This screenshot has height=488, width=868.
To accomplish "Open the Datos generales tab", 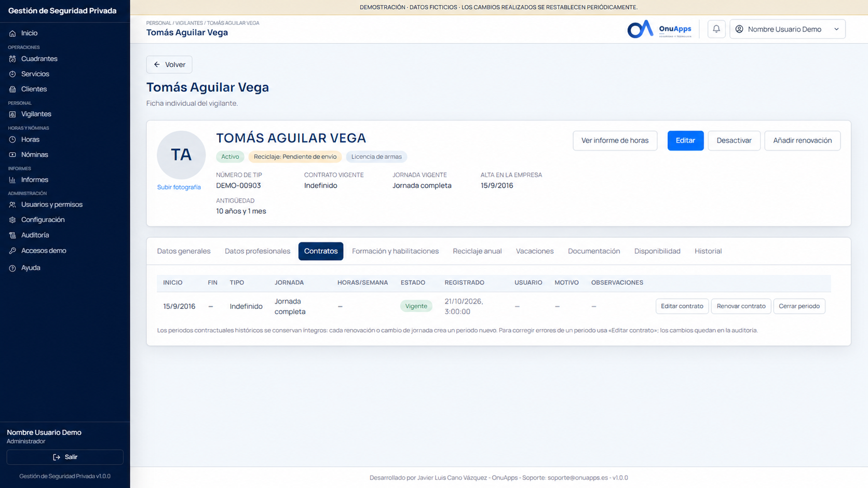I will [184, 251].
